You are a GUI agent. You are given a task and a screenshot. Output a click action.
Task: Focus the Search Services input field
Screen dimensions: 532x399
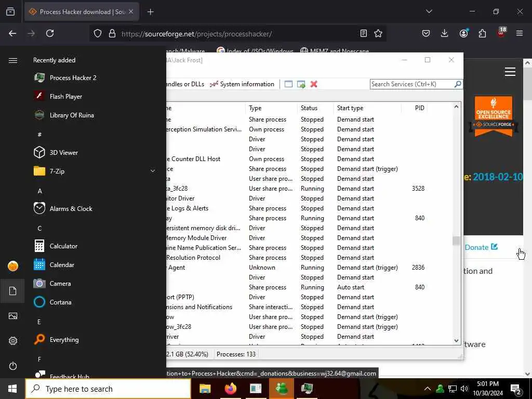[412, 84]
